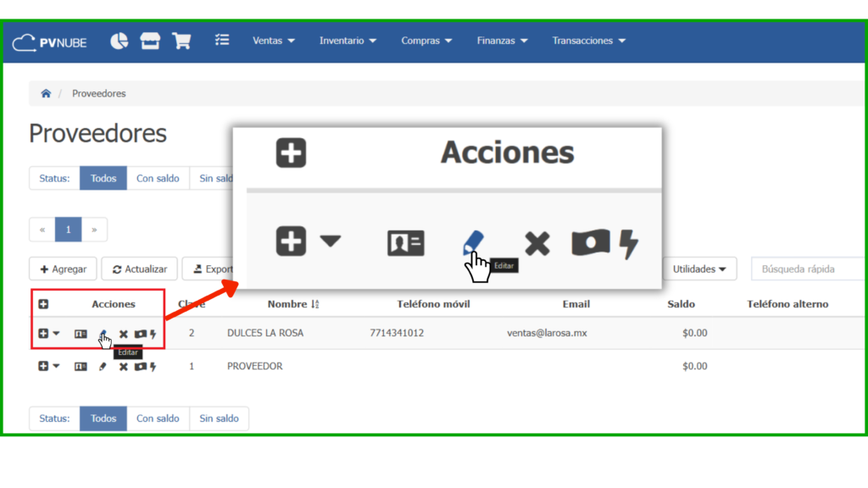Delete the PROVEEDOR row with X icon
868x488 pixels.
tap(123, 367)
